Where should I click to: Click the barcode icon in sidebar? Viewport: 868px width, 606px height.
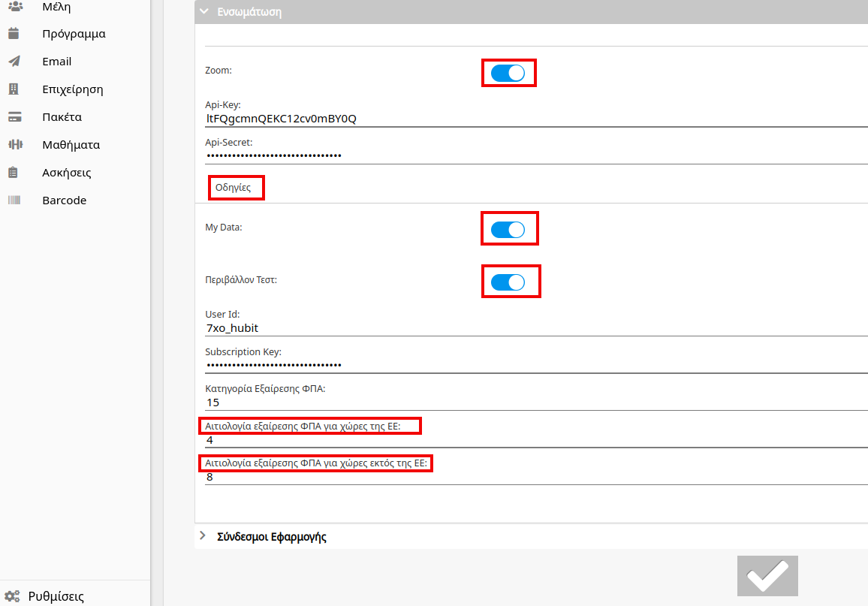(14, 200)
